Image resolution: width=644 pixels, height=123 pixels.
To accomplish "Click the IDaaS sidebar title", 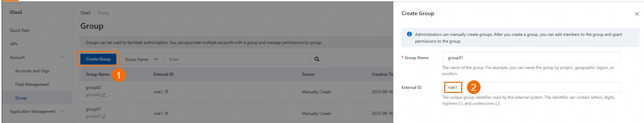I will point(16,12).
